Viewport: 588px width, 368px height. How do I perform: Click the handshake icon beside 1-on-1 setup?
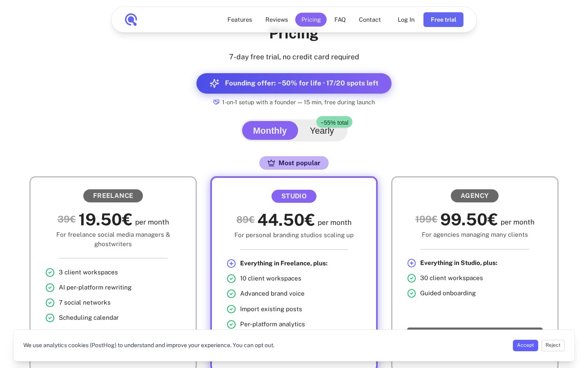(x=216, y=102)
